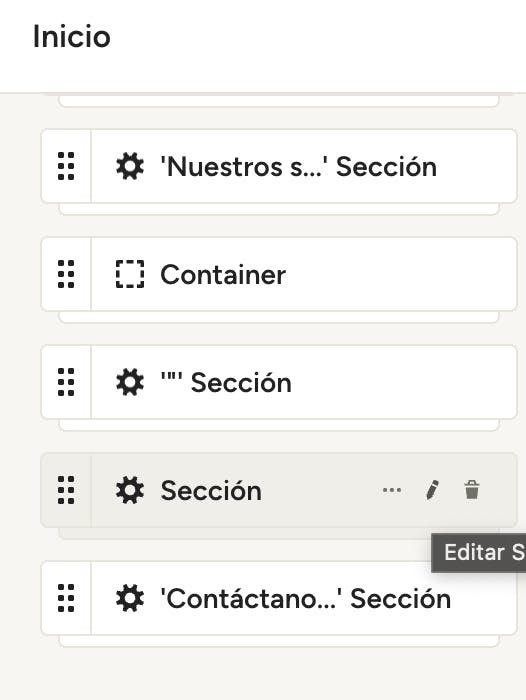Click gear icon of 'Contáctano...' Sección

pyautogui.click(x=130, y=598)
